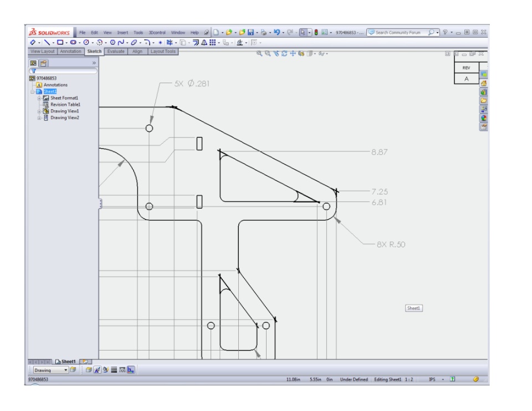Open the 3Dcontrol menu
532x411 pixels.
(x=157, y=33)
